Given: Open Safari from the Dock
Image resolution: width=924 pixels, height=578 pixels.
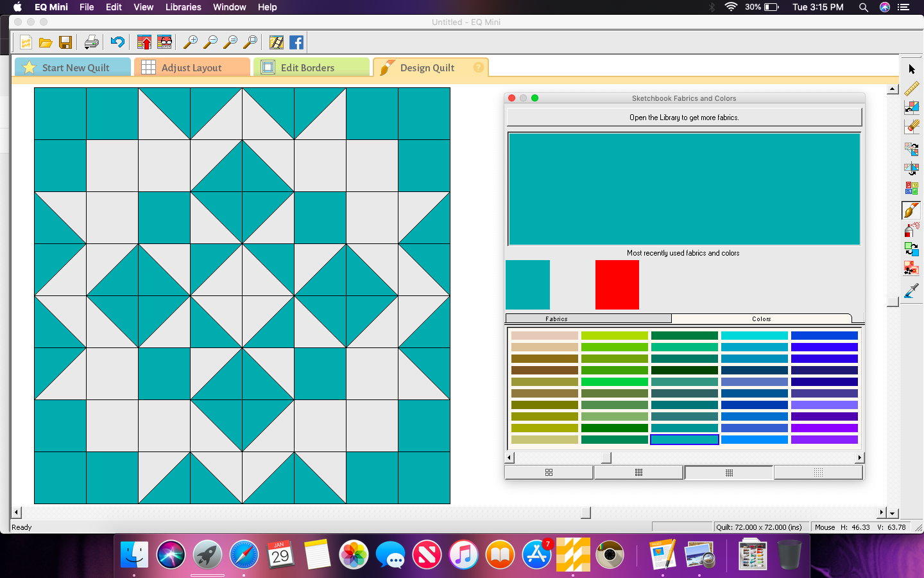Looking at the screenshot, I should click(x=244, y=554).
